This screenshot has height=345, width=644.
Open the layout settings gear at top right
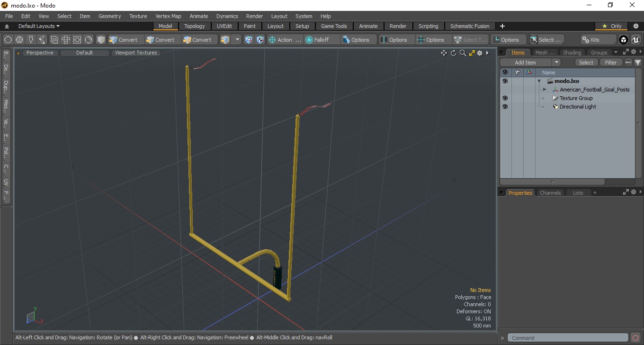pos(636,26)
